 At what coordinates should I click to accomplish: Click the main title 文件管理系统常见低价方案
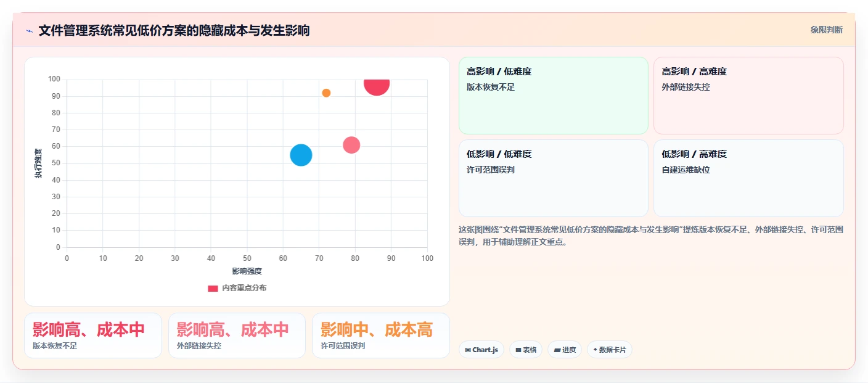pyautogui.click(x=174, y=30)
